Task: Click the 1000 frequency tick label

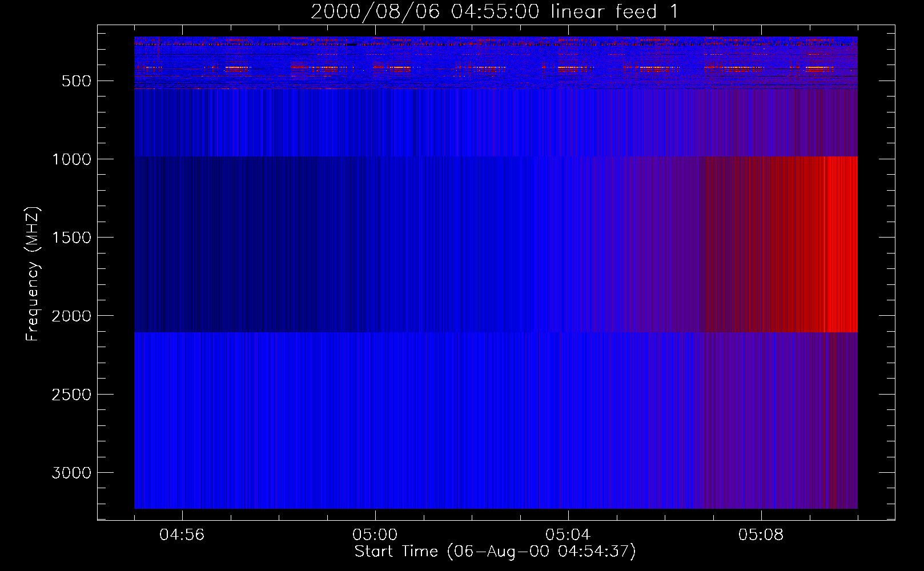Action: 71,159
